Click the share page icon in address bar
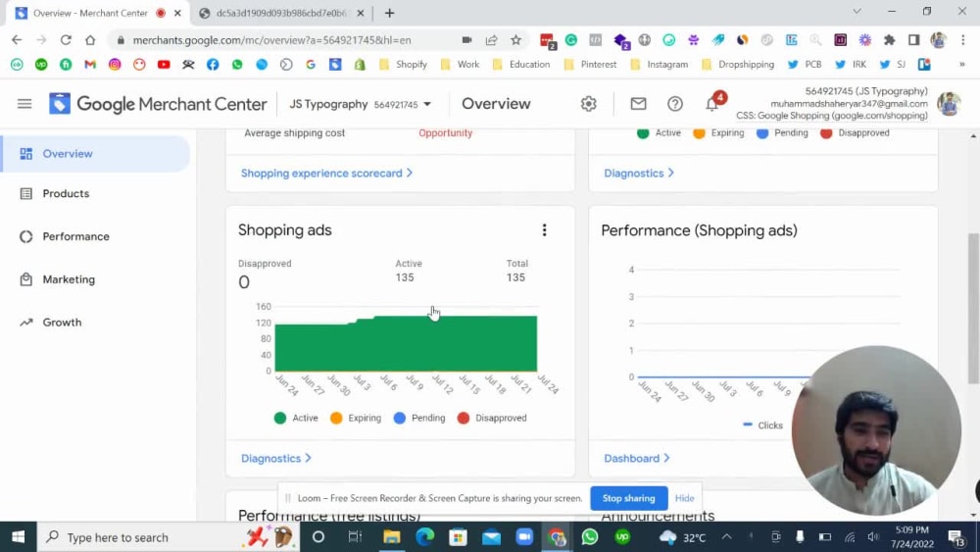This screenshot has height=552, width=980. click(x=491, y=40)
